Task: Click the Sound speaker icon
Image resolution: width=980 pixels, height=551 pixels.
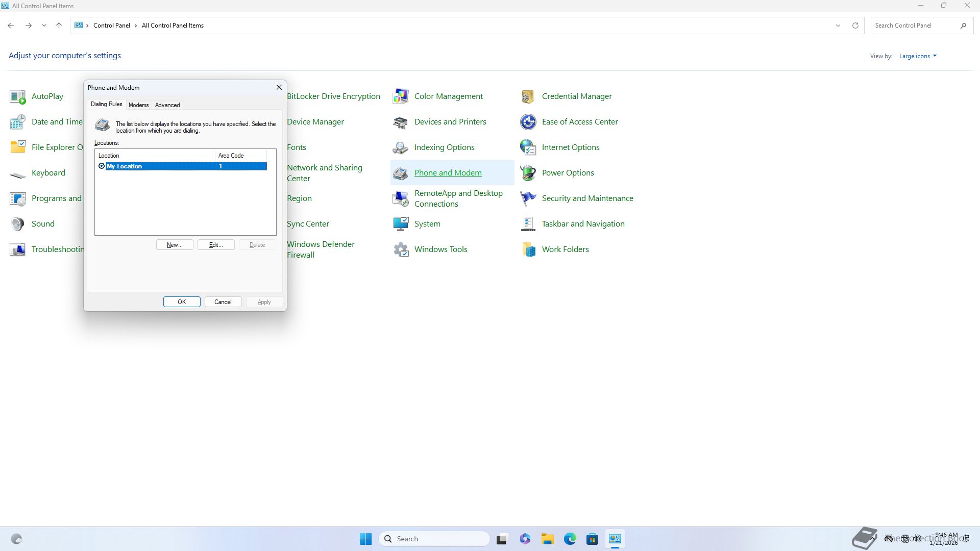Action: tap(18, 224)
